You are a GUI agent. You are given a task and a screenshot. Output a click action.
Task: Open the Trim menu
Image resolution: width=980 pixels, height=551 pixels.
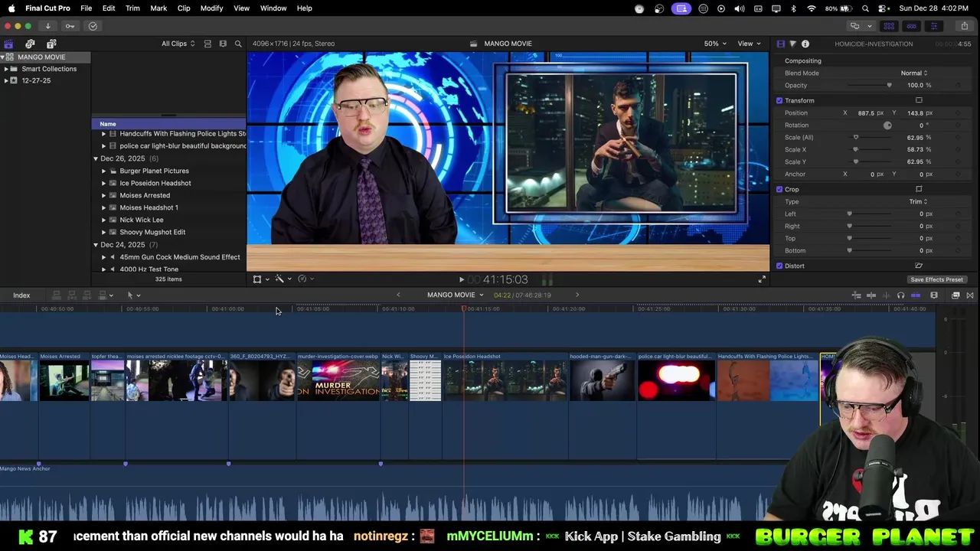[132, 8]
